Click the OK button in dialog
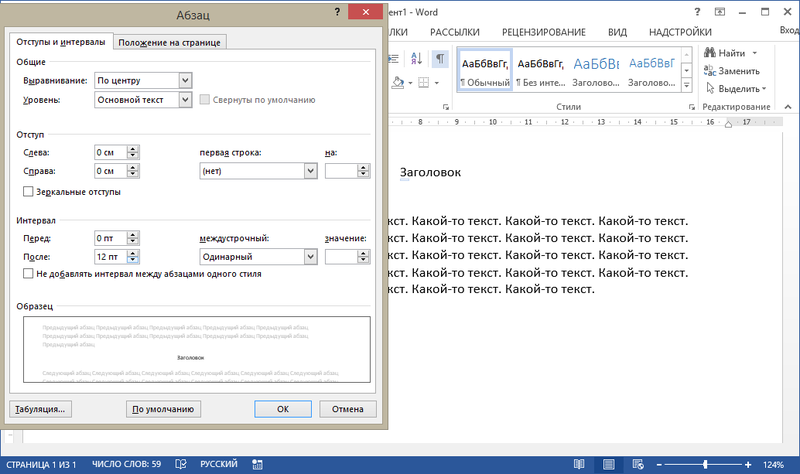800x474 pixels. point(283,409)
